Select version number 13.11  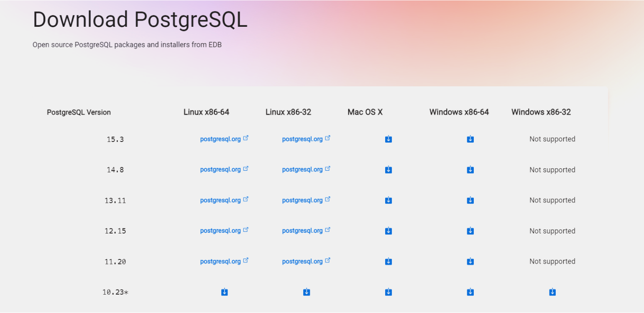point(115,200)
